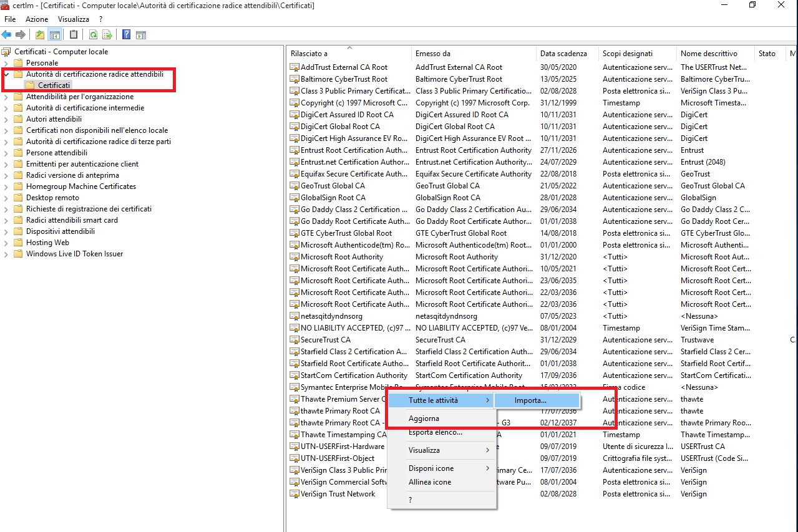This screenshot has width=798, height=532.
Task: Click the Up one level folder icon
Action: [x=40, y=35]
